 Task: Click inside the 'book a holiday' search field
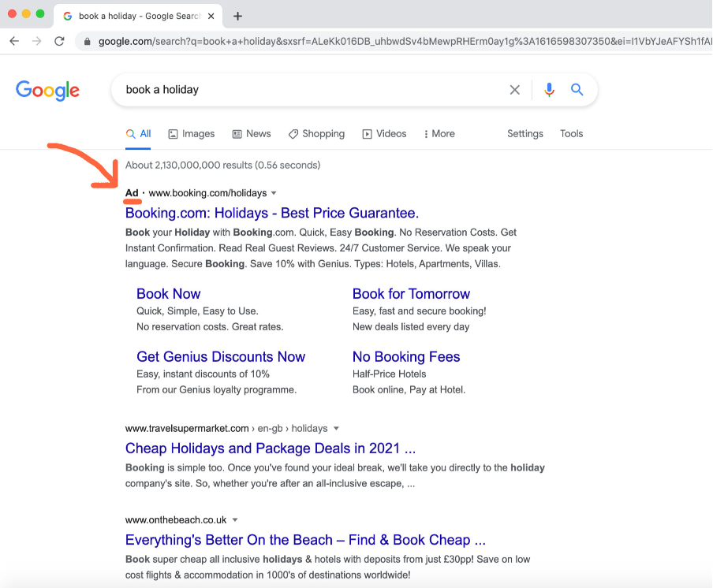(308, 90)
